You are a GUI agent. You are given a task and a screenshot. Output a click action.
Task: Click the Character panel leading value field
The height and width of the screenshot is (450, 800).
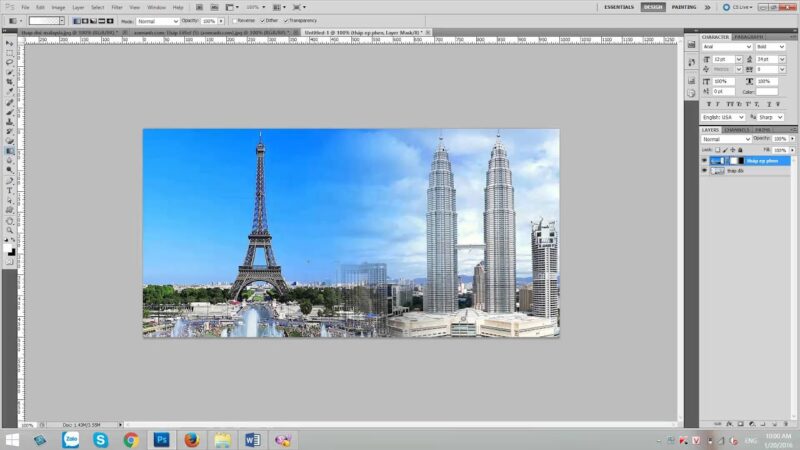pyautogui.click(x=766, y=60)
